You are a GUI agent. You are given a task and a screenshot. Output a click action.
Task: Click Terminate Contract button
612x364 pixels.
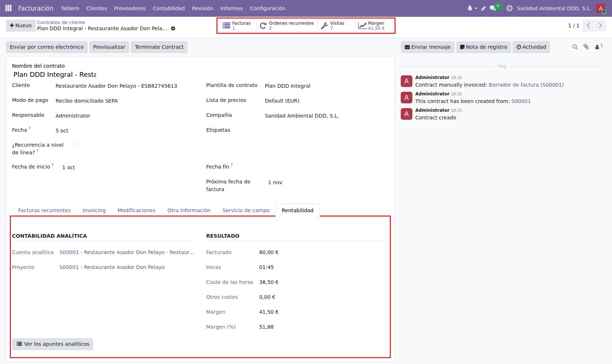[x=159, y=47]
